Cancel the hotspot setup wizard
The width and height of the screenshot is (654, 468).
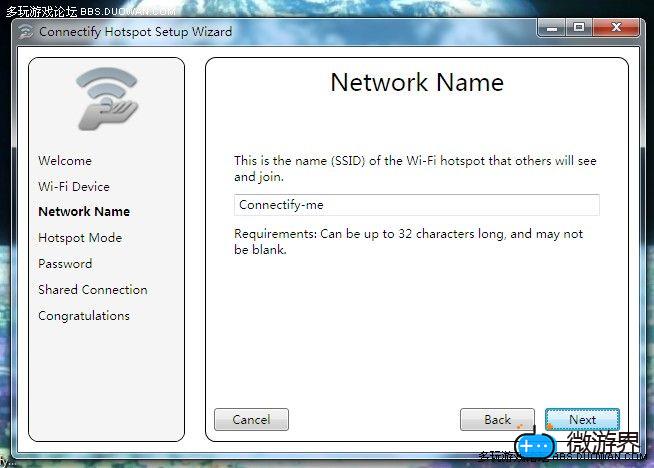[252, 419]
